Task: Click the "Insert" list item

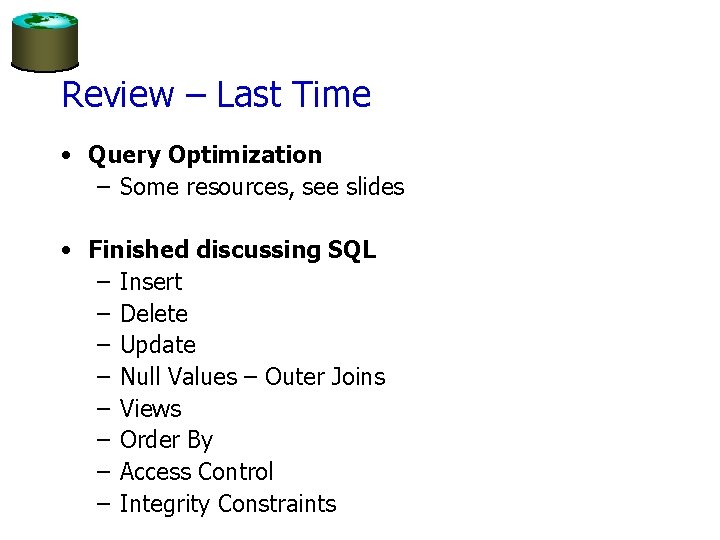Action: click(x=151, y=282)
